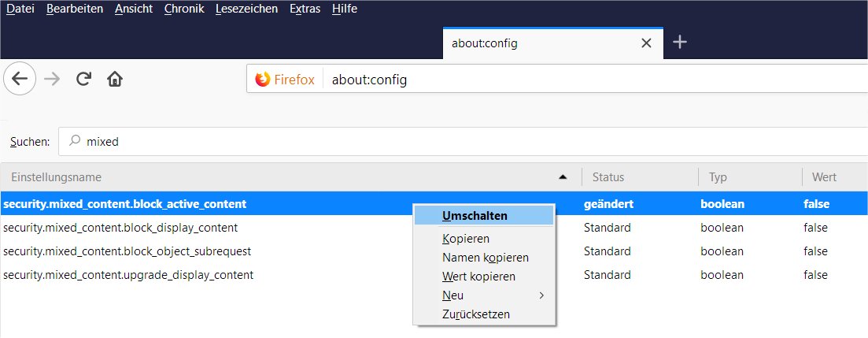Viewport: 868px width, 338px height.
Task: Click the Forward arrow button
Action: click(x=52, y=79)
